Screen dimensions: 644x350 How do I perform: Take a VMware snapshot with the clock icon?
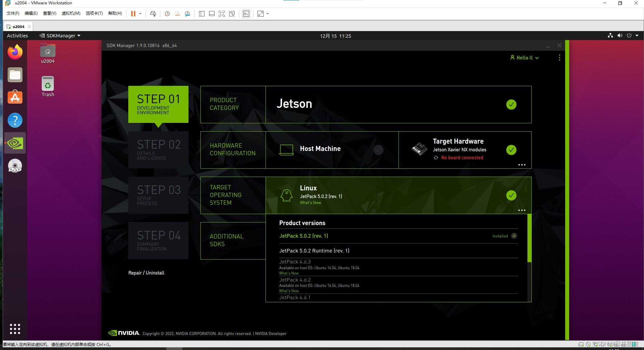(x=167, y=14)
